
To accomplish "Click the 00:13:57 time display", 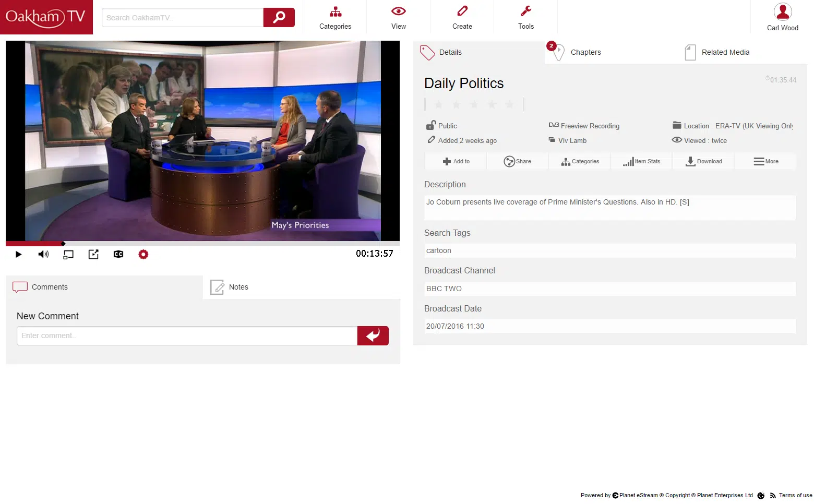I will [x=375, y=254].
